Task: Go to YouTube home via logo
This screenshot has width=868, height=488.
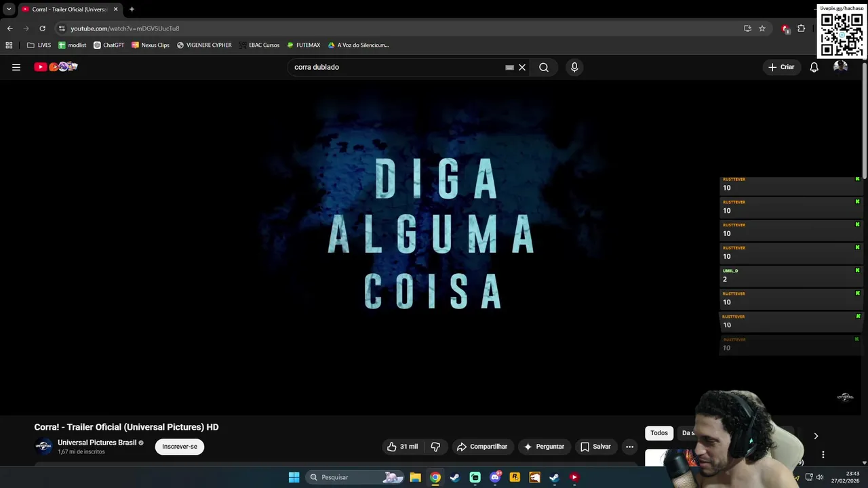Action: 56,66
